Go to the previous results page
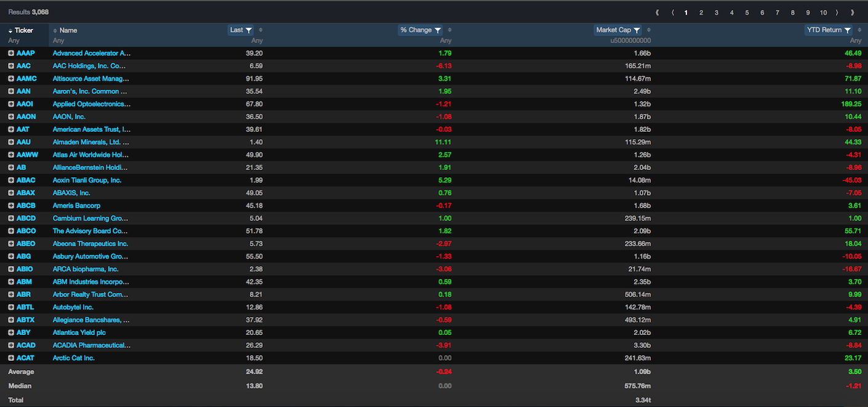The height and width of the screenshot is (407, 868). coord(672,12)
